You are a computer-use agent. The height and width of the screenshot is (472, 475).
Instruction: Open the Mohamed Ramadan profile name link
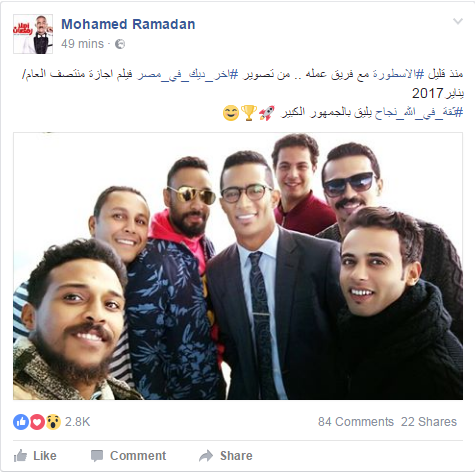pos(128,24)
